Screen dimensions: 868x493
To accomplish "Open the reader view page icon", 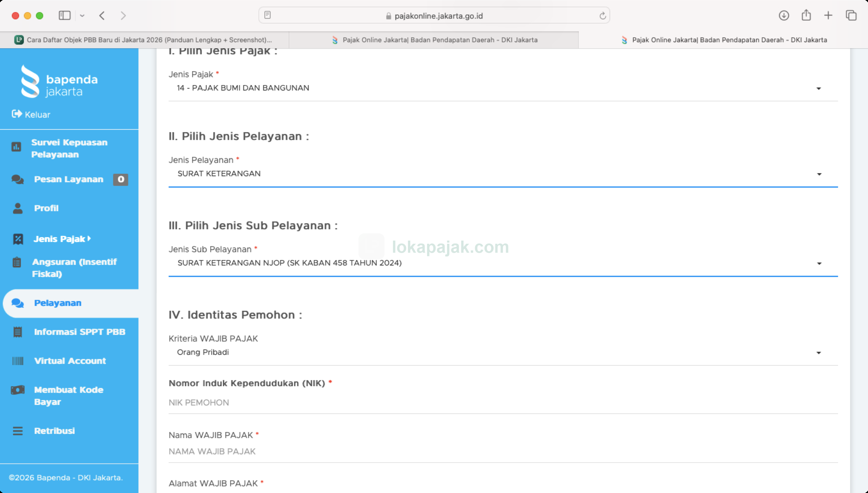I will [267, 15].
